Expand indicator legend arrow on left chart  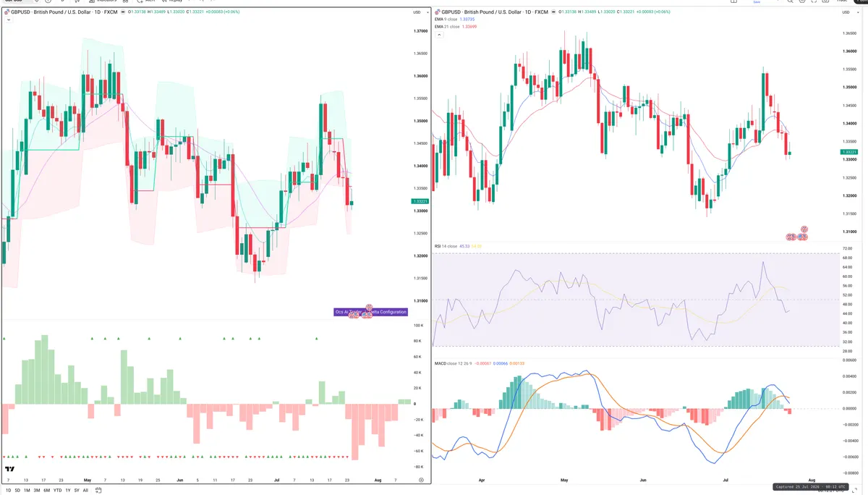point(8,20)
